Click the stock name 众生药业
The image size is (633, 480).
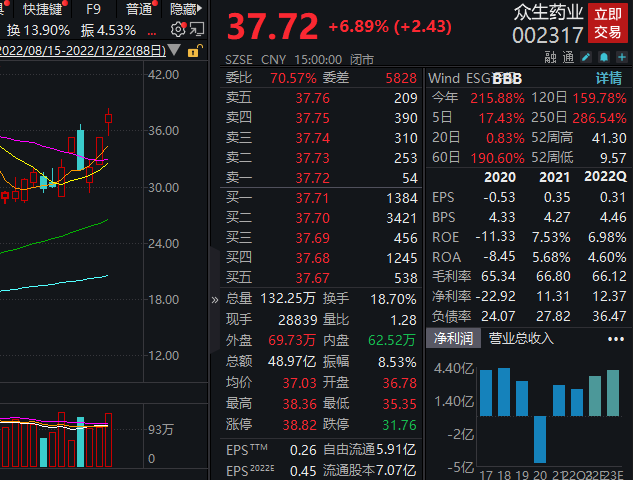pyautogui.click(x=549, y=13)
